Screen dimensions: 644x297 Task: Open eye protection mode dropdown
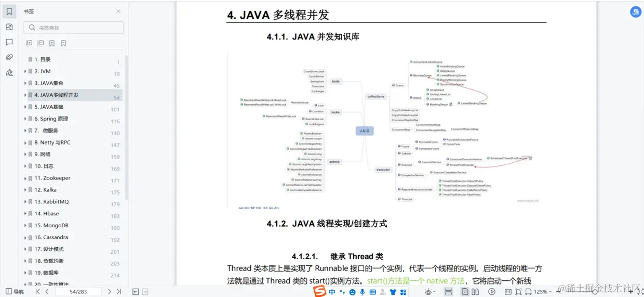click(430, 292)
